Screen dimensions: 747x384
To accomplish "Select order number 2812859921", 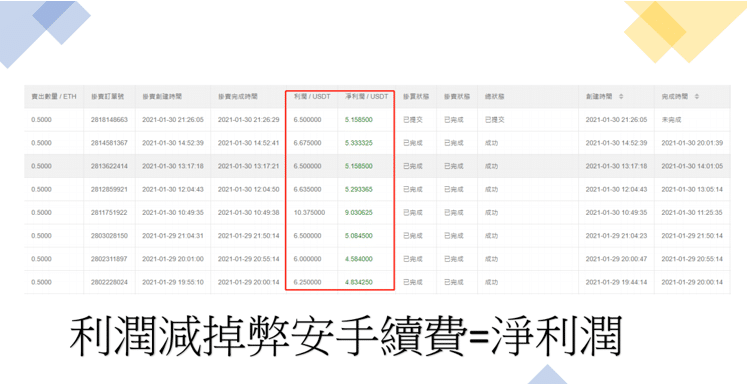I will (x=109, y=190).
